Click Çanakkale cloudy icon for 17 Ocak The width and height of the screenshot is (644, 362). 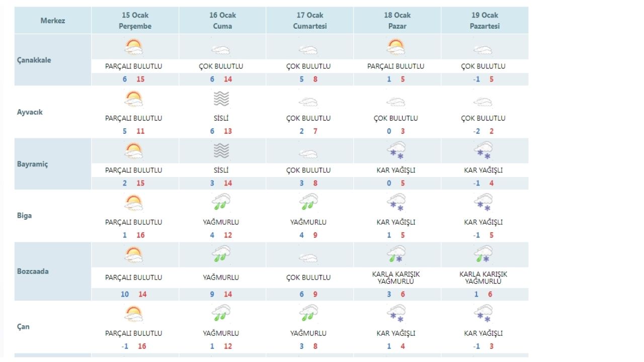tap(308, 50)
